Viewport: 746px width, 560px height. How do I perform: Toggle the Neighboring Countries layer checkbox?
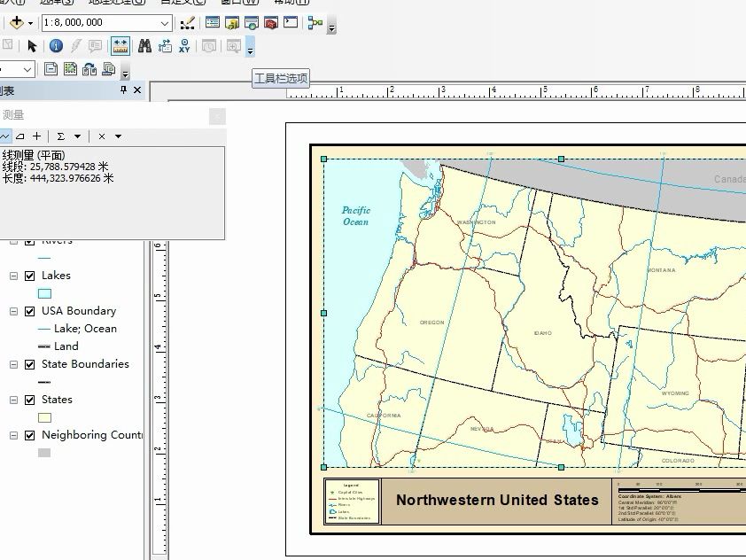click(29, 435)
